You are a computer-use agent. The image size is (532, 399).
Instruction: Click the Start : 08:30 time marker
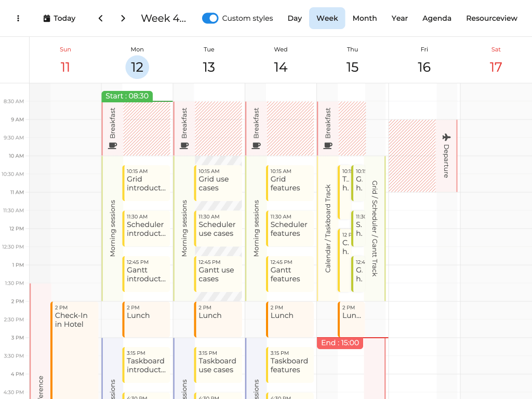pos(127,96)
